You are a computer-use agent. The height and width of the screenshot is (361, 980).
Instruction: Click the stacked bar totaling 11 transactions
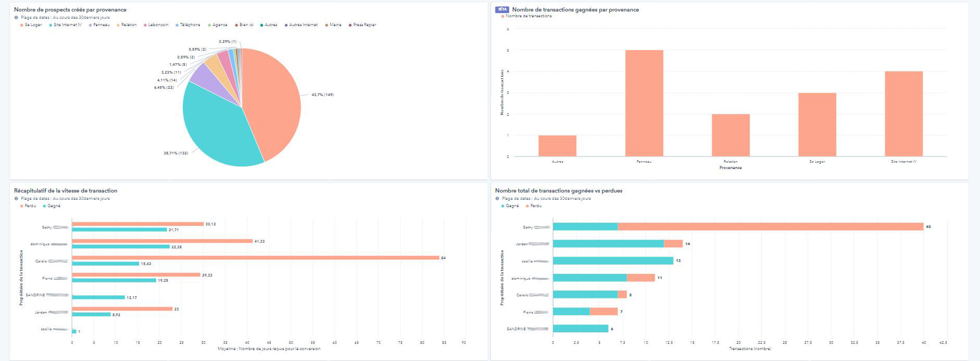coord(604,278)
